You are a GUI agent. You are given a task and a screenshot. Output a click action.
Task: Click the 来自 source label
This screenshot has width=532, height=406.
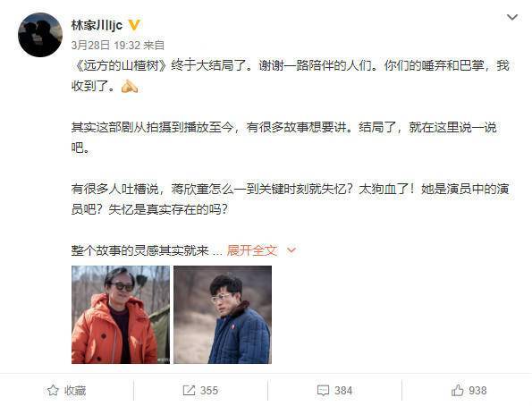(154, 45)
